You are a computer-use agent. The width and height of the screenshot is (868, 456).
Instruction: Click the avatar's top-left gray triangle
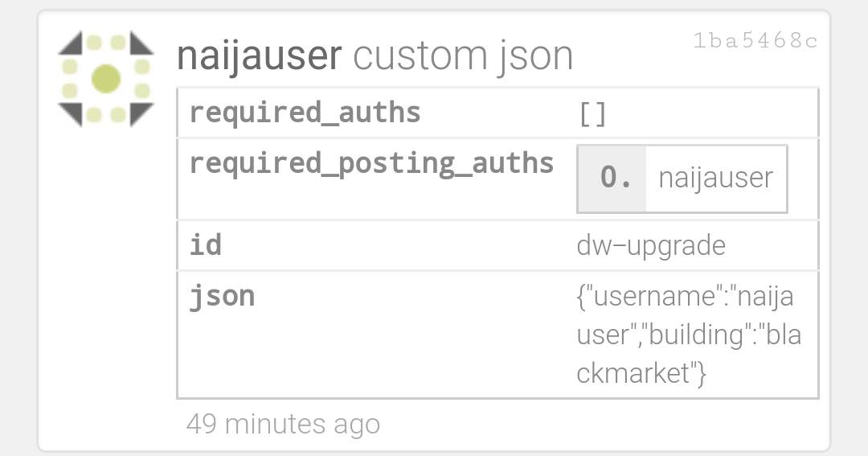point(72,43)
